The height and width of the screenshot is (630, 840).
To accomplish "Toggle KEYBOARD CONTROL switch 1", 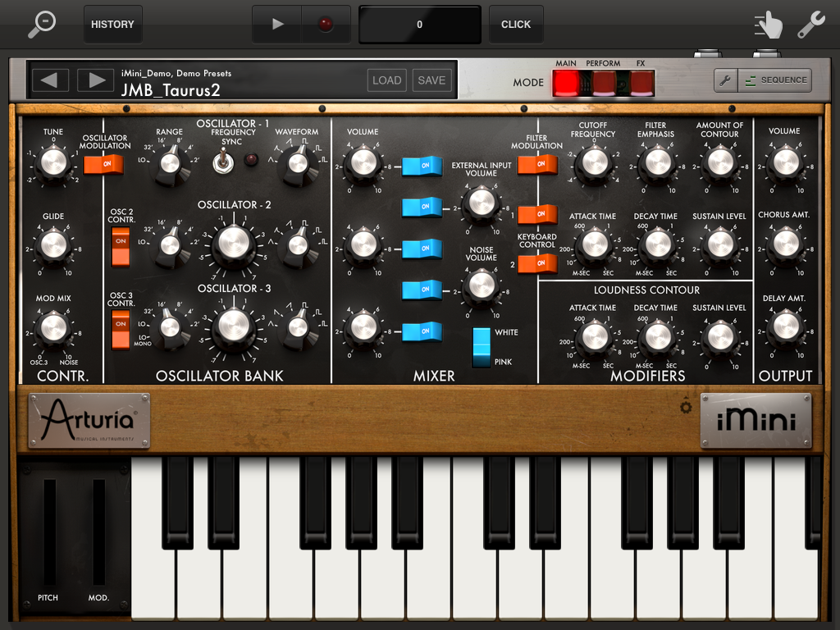I will point(537,214).
